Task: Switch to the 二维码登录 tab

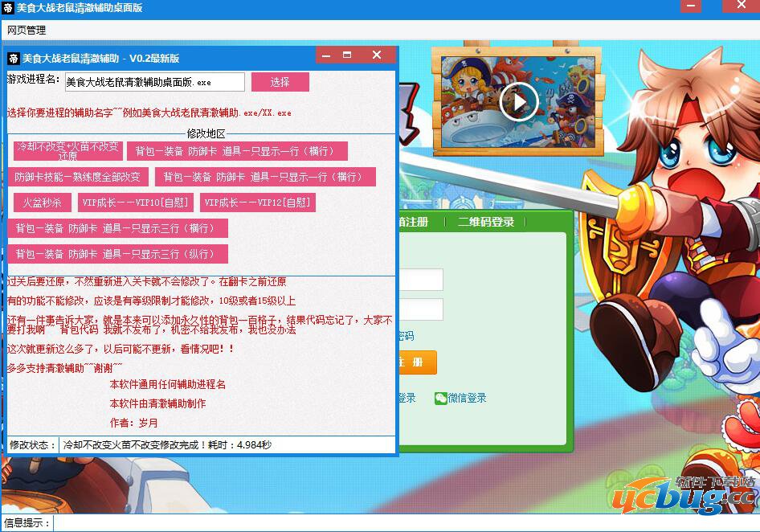Action: point(485,222)
